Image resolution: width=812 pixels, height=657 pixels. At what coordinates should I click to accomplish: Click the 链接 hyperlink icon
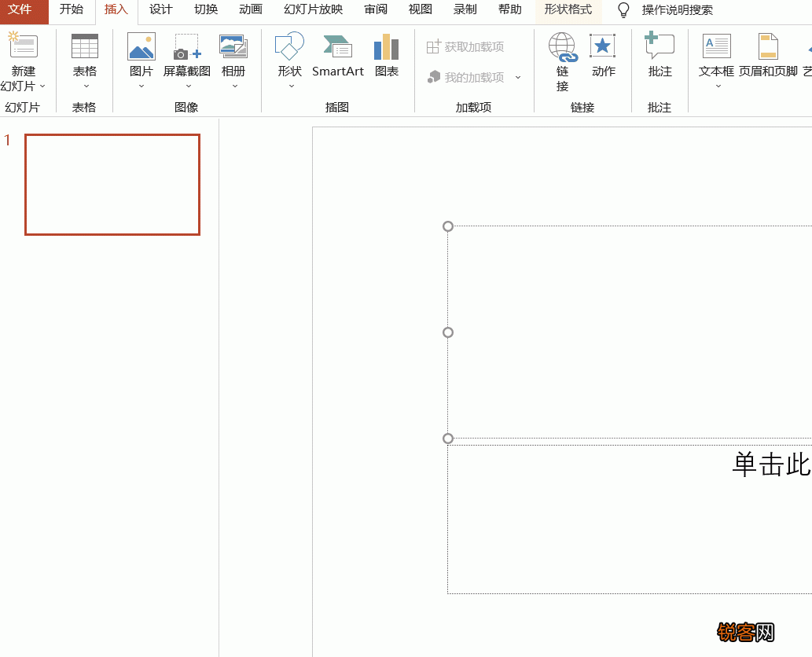562,46
